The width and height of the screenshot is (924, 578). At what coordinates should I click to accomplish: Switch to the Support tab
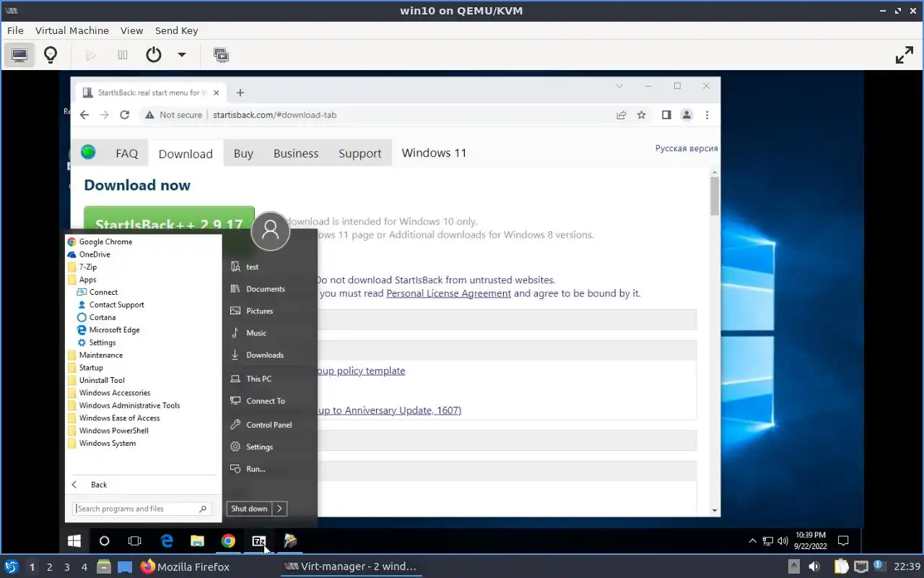coord(359,153)
